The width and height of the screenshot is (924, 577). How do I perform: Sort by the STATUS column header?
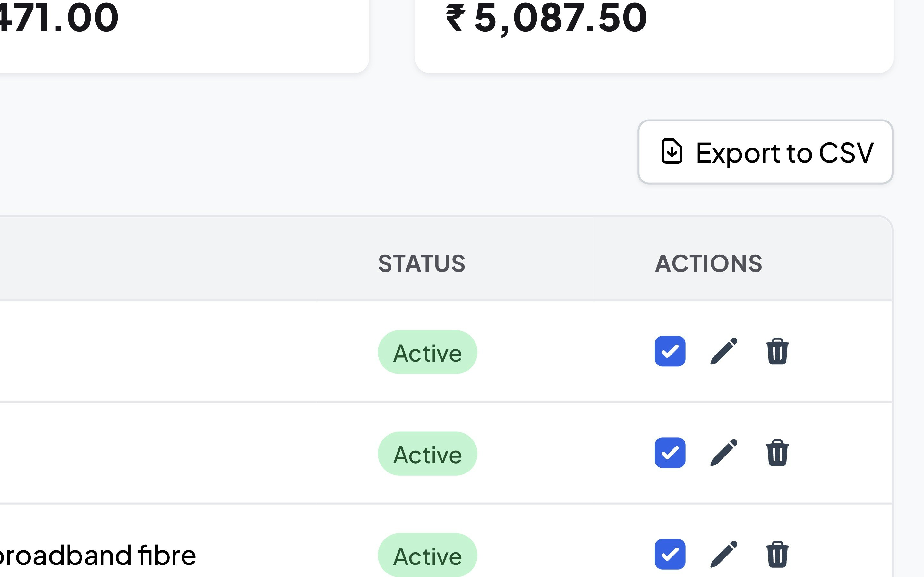click(x=422, y=263)
